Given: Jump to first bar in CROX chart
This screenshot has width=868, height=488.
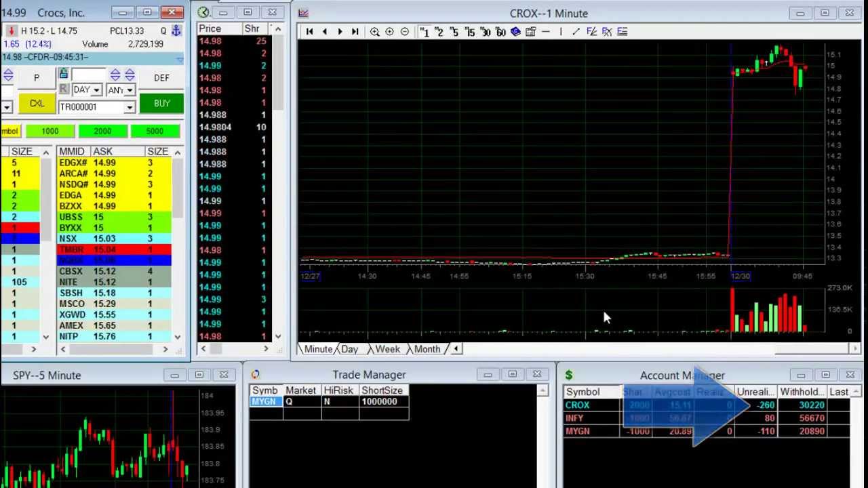Looking at the screenshot, I should [x=309, y=32].
